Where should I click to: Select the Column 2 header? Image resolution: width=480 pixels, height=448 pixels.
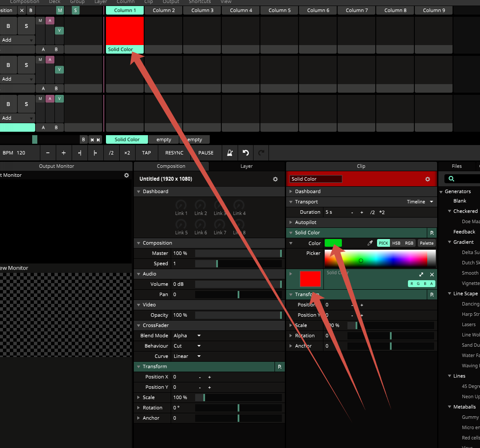click(x=164, y=10)
